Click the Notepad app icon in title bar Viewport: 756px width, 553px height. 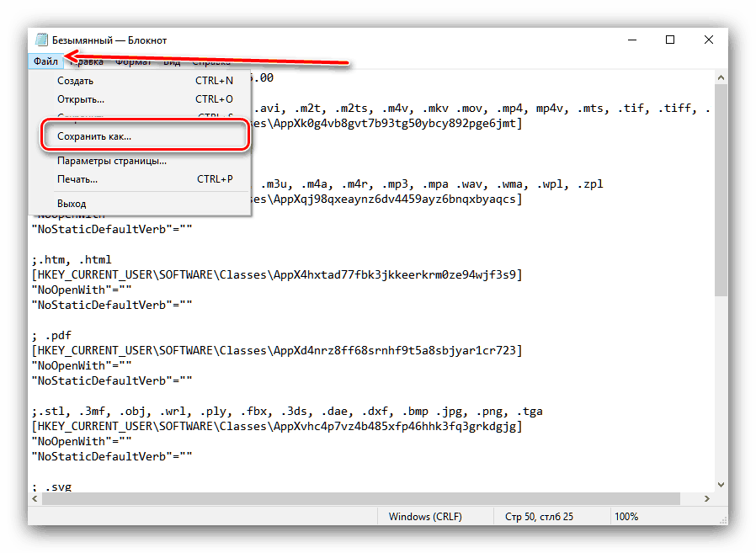42,40
